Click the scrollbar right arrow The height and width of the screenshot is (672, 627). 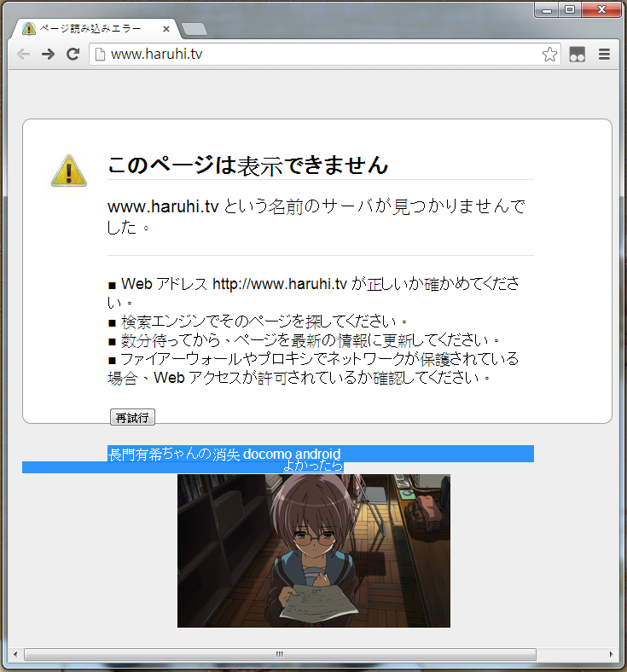[x=611, y=654]
